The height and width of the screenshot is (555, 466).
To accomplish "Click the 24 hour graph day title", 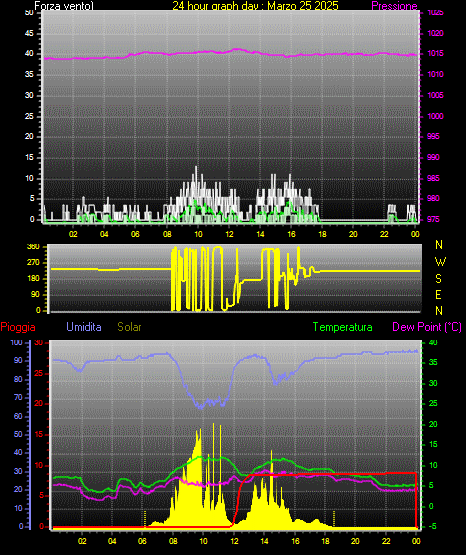I will 255,6.
